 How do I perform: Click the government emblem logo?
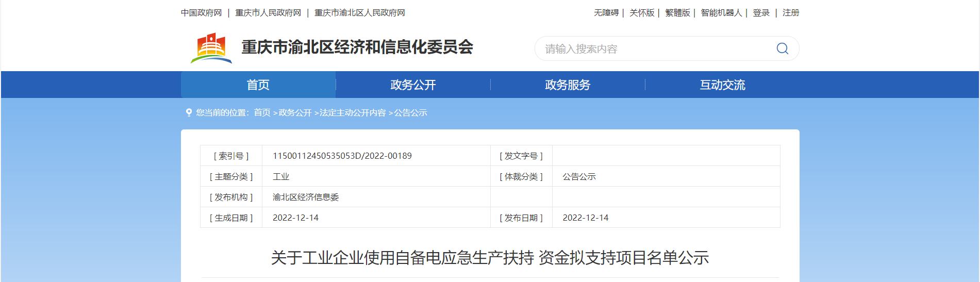211,48
